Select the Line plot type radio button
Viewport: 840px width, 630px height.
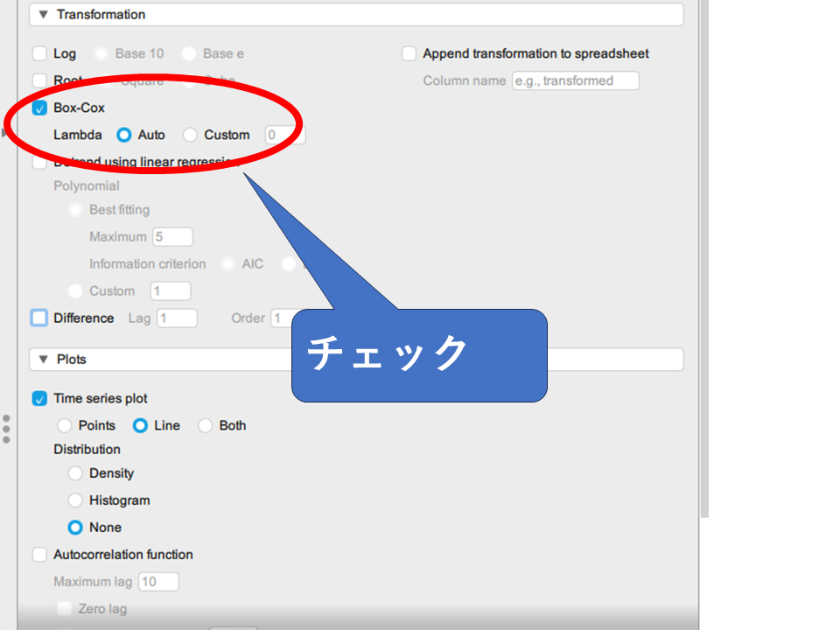pyautogui.click(x=140, y=426)
